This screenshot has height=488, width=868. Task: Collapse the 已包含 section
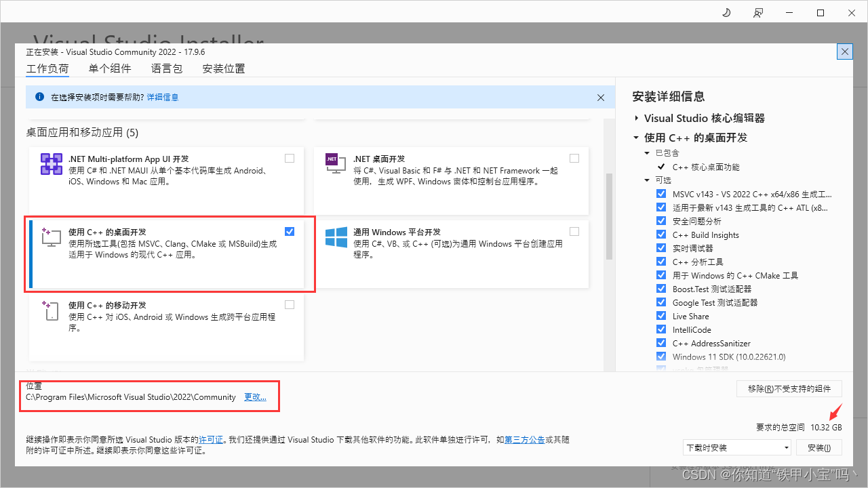click(648, 153)
